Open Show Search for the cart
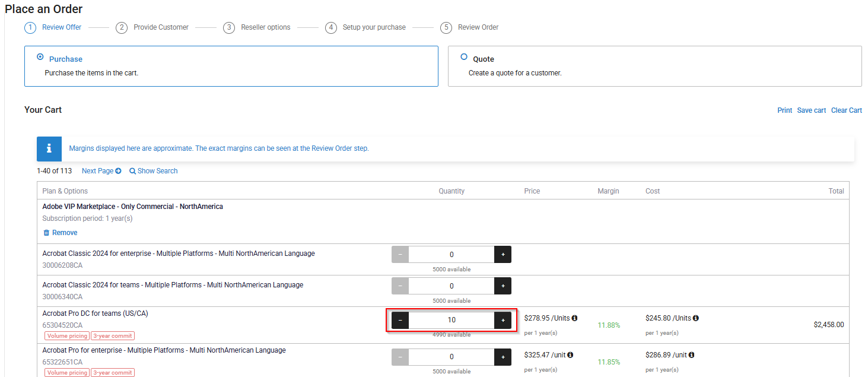 point(154,171)
